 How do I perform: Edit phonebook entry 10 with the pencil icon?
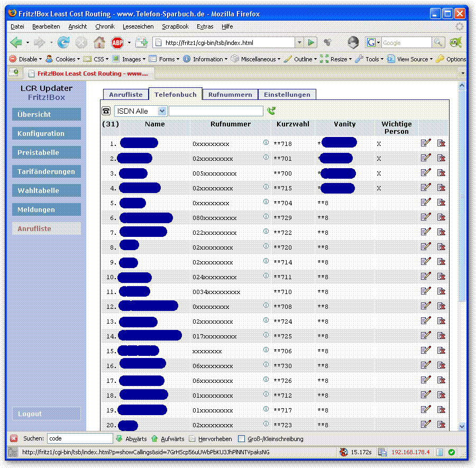point(426,276)
